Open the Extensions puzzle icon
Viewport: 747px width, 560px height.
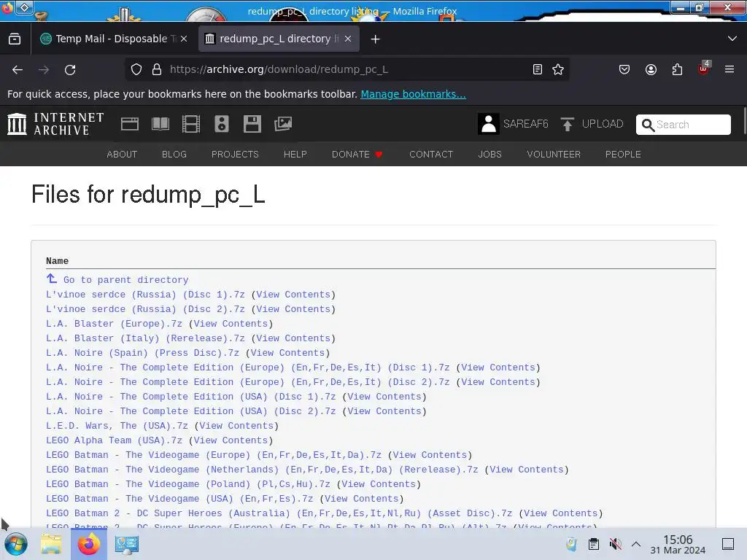pyautogui.click(x=677, y=69)
